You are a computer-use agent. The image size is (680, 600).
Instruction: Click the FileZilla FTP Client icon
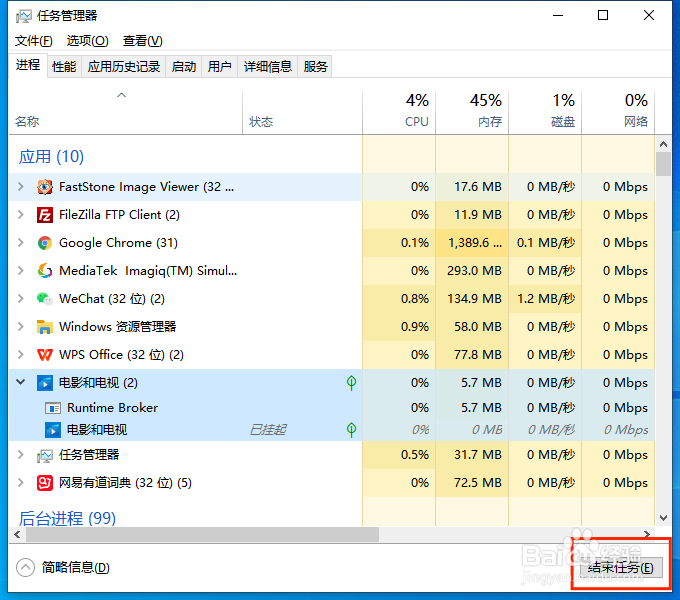click(45, 215)
